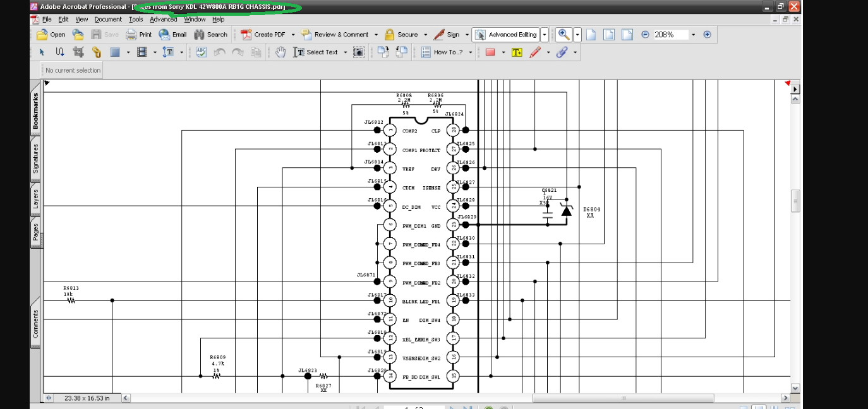Open the Signatures side tab
This screenshot has height=409, width=868.
35,158
